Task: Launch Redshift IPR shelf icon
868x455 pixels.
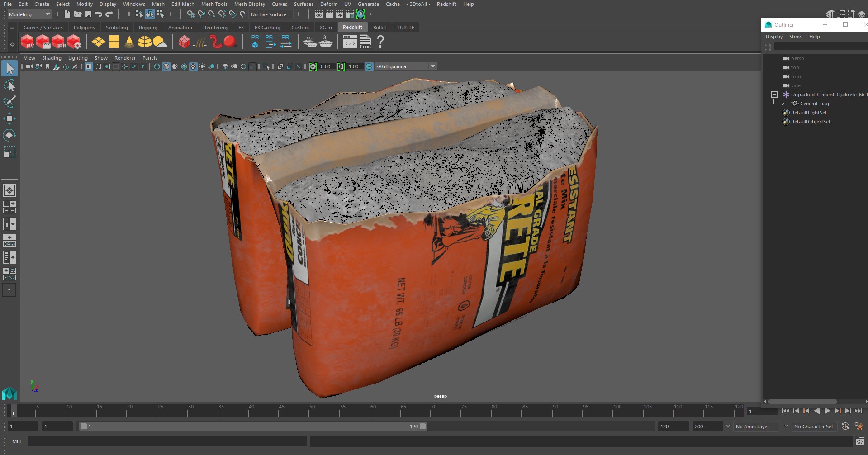Action: [58, 42]
